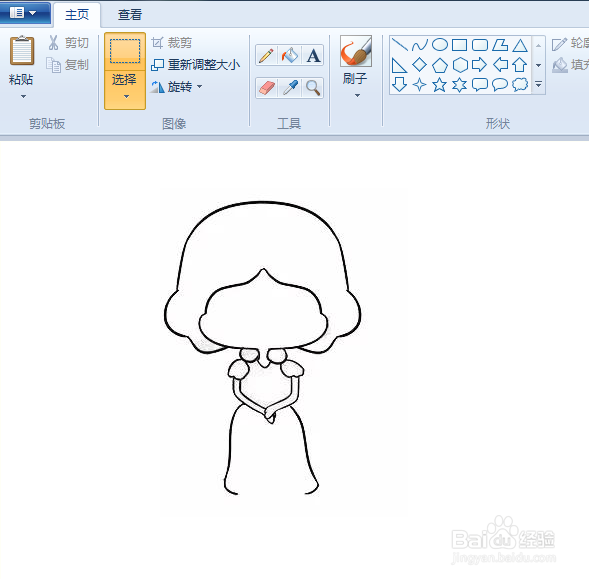
Task: Choose the Oval shape
Action: 439,45
